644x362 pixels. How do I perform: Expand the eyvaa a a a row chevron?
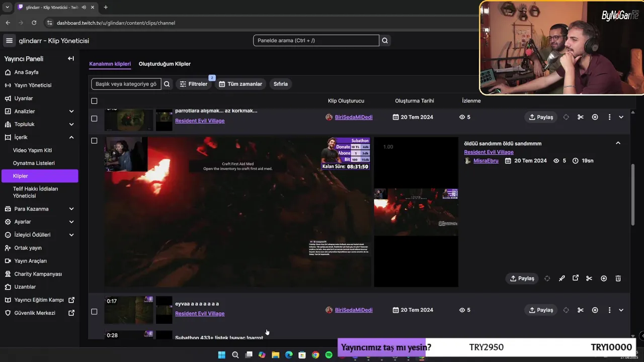click(621, 310)
